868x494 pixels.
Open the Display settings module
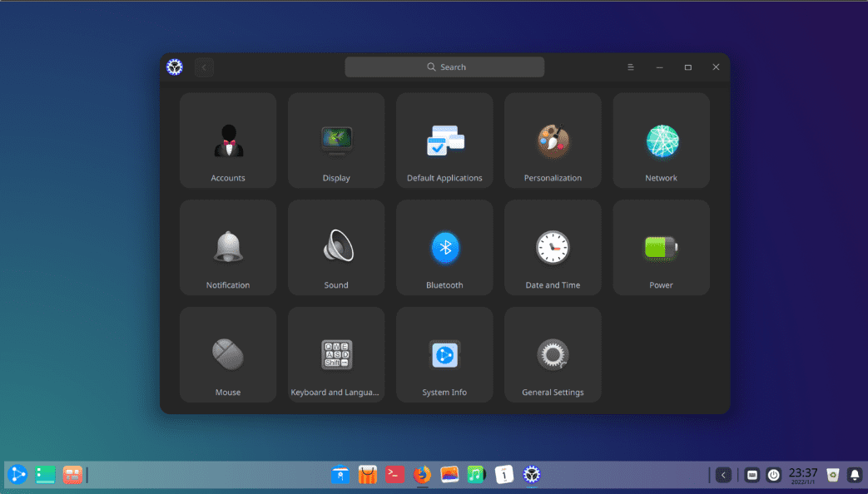pyautogui.click(x=336, y=140)
